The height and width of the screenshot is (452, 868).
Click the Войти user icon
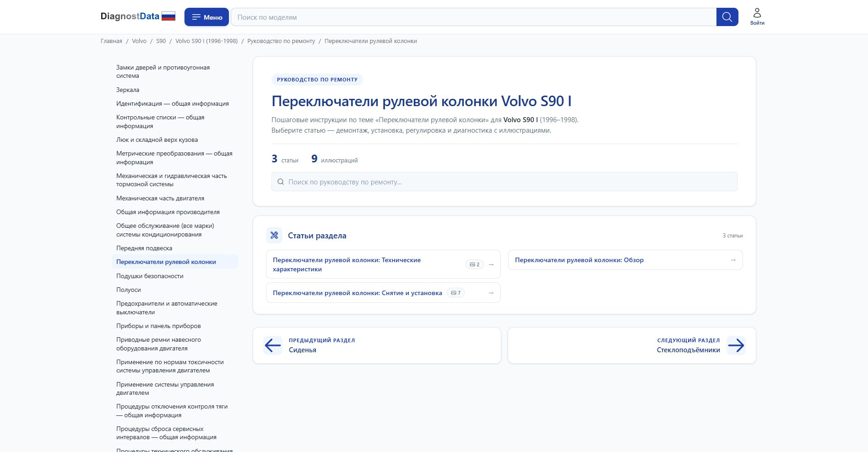[757, 16]
